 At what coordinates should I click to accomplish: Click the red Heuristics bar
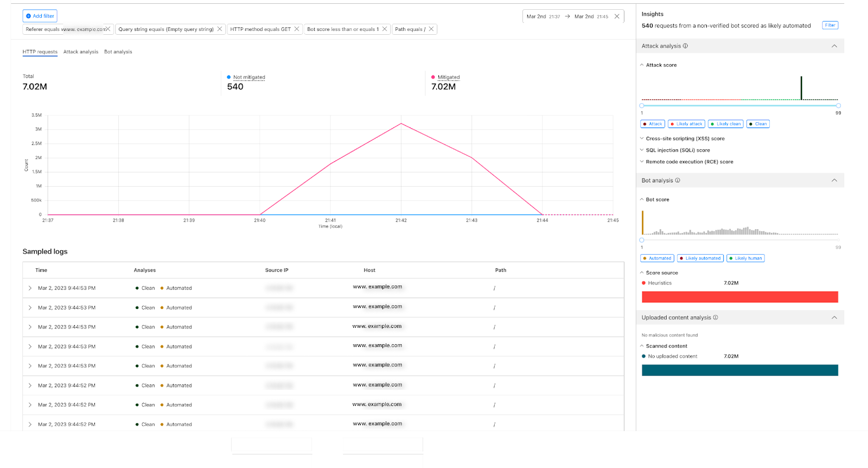740,297
